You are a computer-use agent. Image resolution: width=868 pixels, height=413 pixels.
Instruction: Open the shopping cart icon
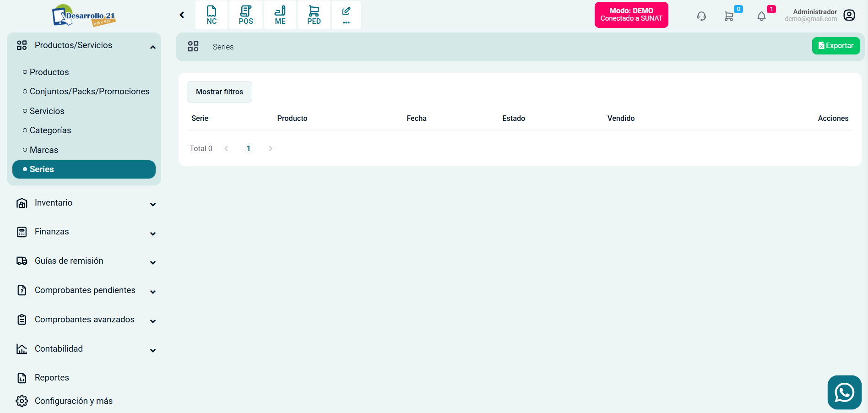(x=729, y=16)
